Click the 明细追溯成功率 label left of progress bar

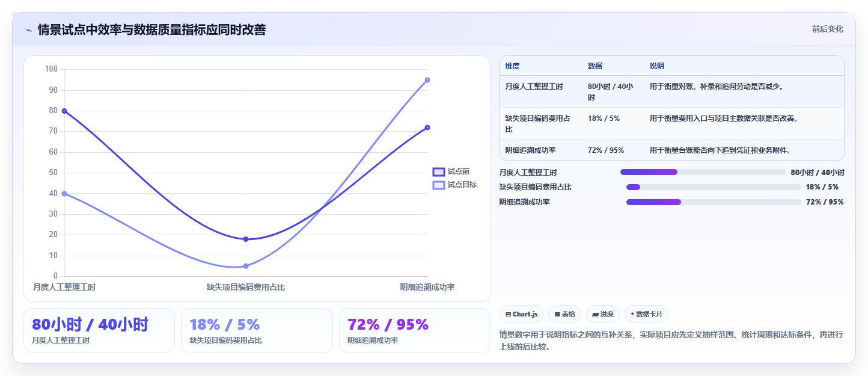click(x=525, y=202)
